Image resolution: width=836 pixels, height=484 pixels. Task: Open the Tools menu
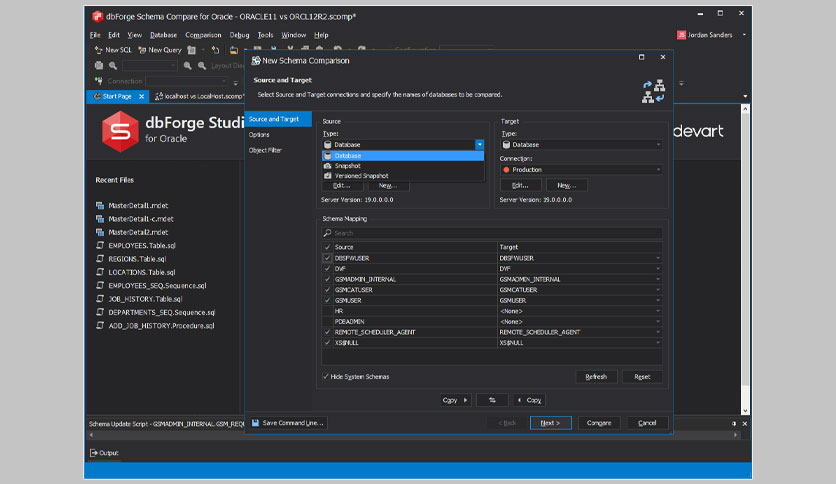265,35
